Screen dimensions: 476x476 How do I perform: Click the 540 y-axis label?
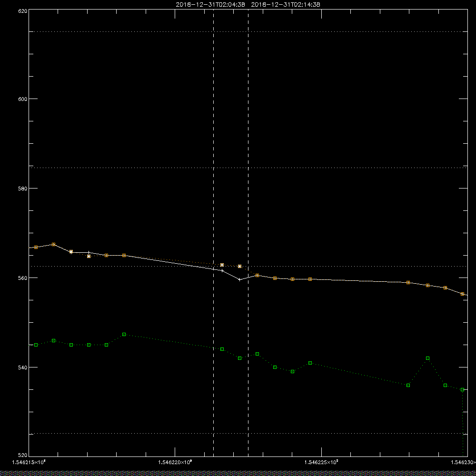tap(23, 367)
